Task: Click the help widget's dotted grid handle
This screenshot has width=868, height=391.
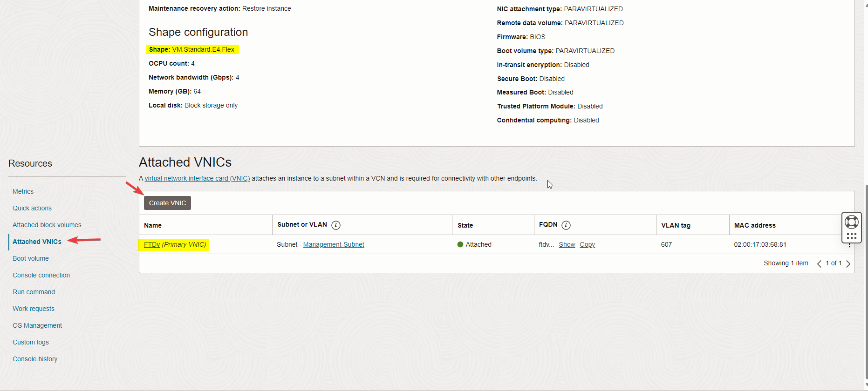Action: [851, 236]
